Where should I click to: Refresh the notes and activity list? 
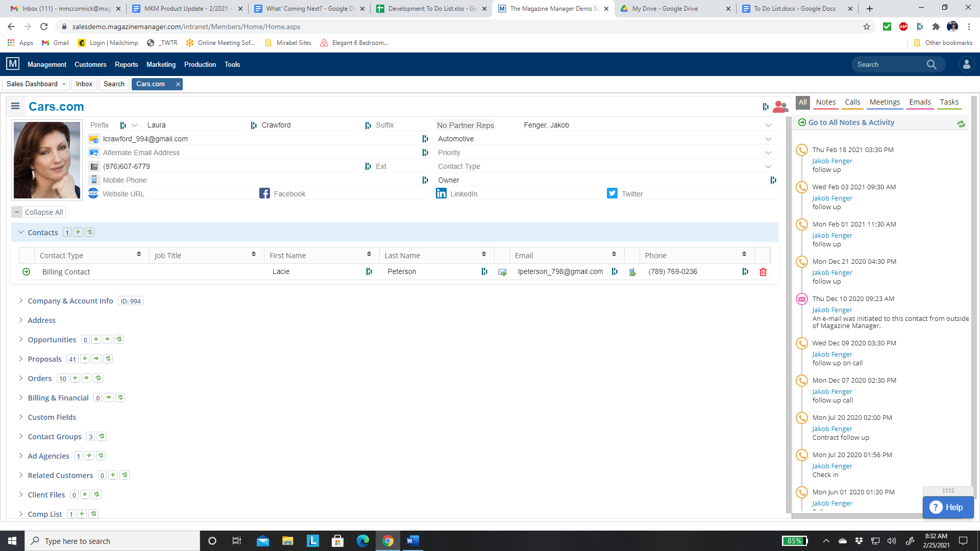pyautogui.click(x=961, y=123)
